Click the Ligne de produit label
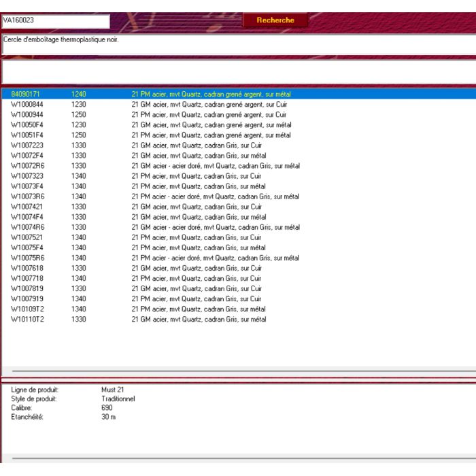The height and width of the screenshot is (476, 476). (x=35, y=390)
